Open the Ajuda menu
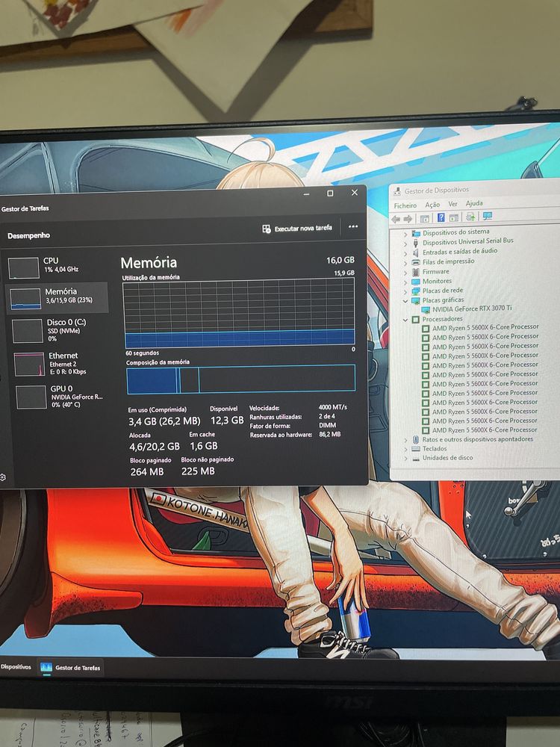Screen dimensions: 560x747 474,203
